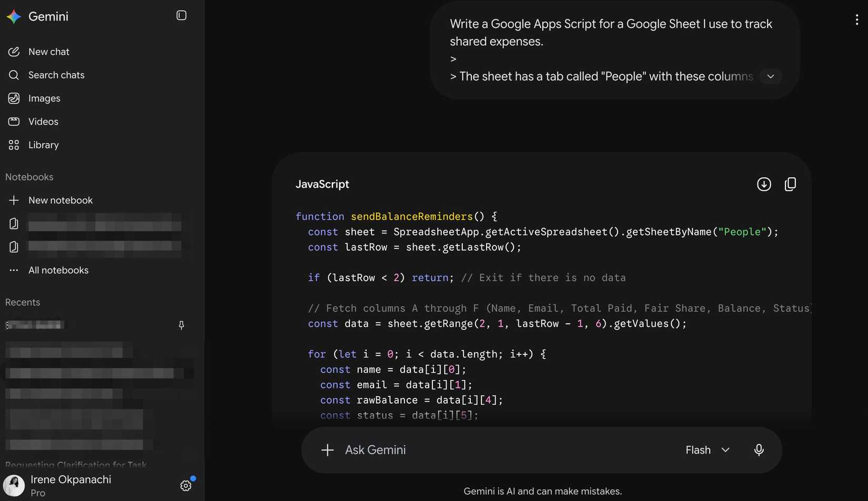Open the conversation three-dot menu

[857, 20]
